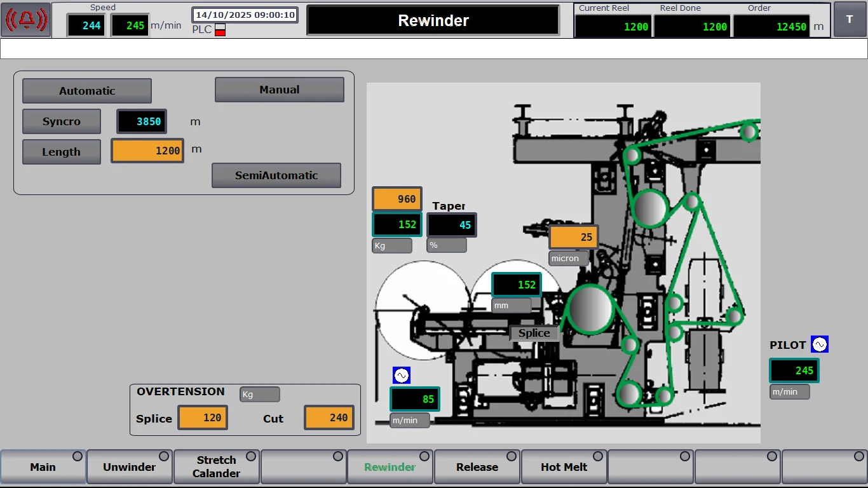
Task: Click the 152 mm diameter readout
Action: 517,285
